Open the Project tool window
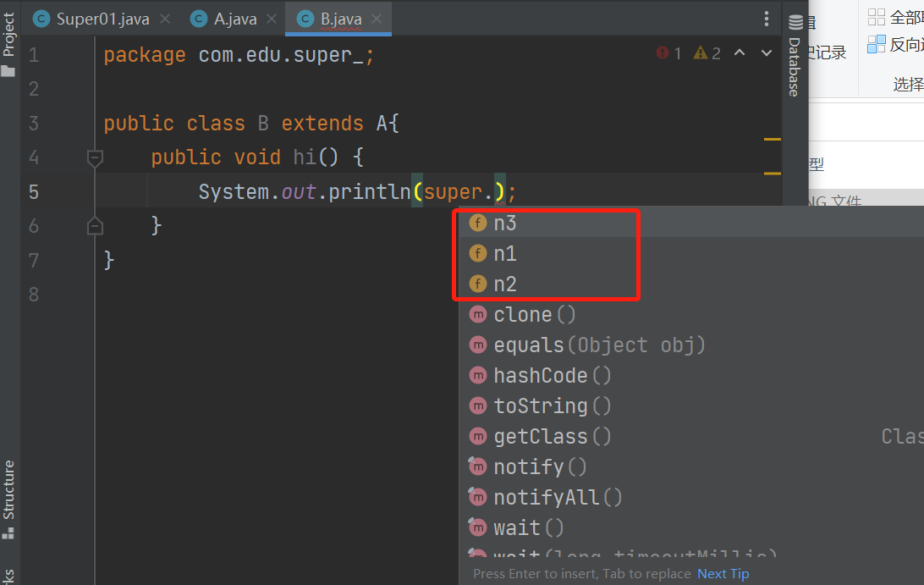 point(9,44)
